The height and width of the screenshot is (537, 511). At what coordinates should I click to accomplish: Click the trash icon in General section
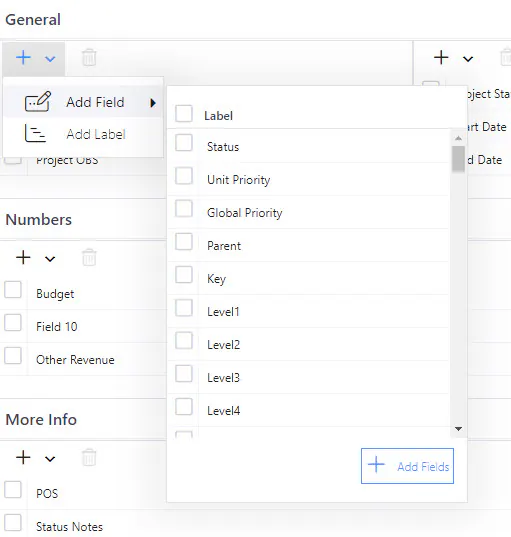click(x=89, y=58)
